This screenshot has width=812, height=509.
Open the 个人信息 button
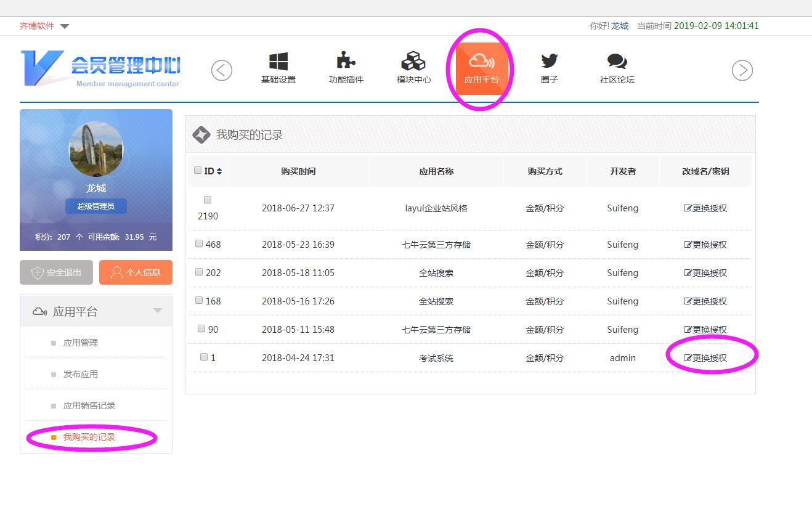(136, 272)
